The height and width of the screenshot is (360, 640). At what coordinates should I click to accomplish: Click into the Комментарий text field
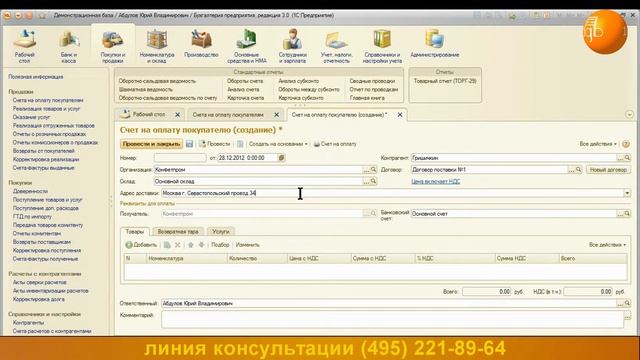point(393,319)
